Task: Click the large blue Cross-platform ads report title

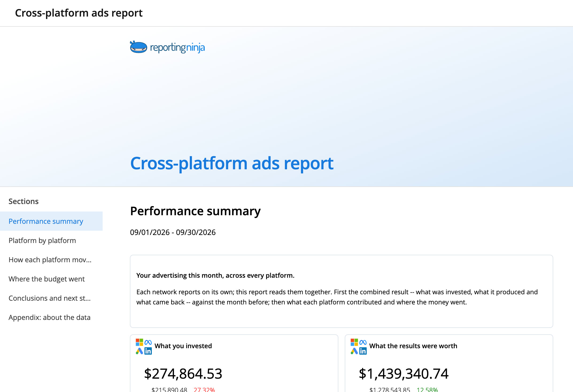Action: [232, 163]
